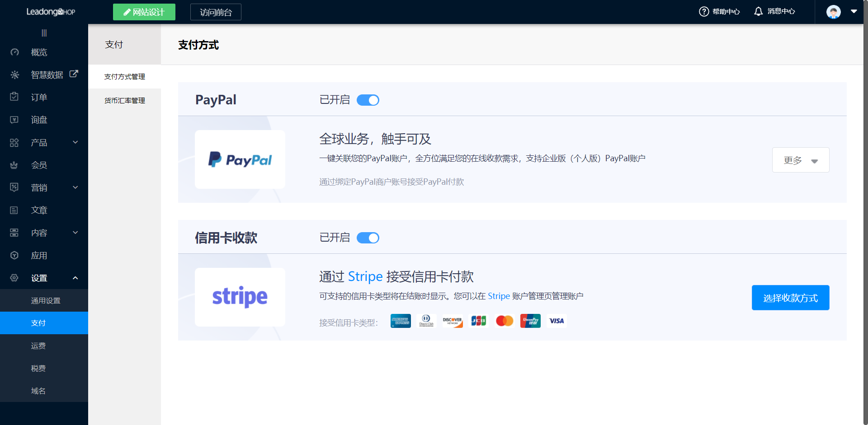868x425 pixels.
Task: Open the 文章 articles section
Action: (38, 210)
